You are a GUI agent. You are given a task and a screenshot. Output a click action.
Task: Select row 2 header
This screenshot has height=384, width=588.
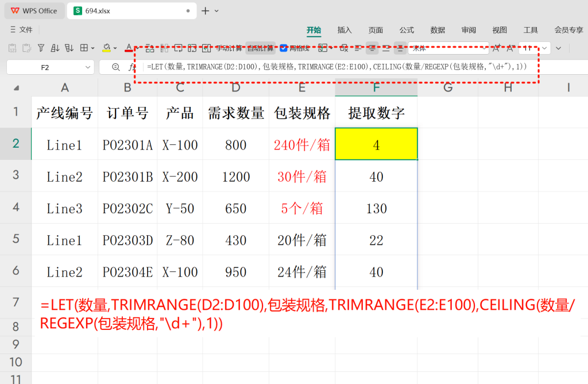coord(16,143)
